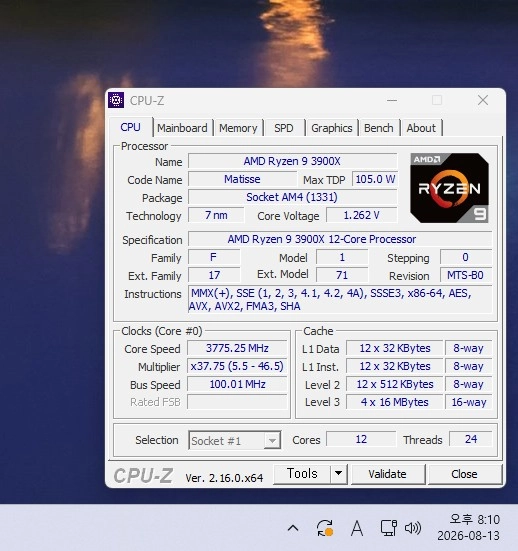Screen dimensions: 518x551
Task: Click the Max TDP value 105.0 W
Action: [x=375, y=179]
